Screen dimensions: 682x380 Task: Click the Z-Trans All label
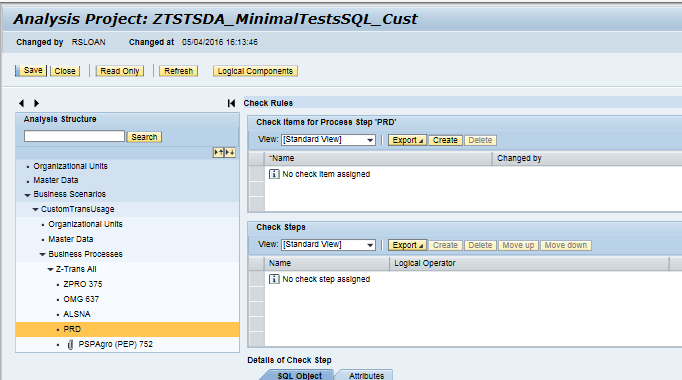76,269
